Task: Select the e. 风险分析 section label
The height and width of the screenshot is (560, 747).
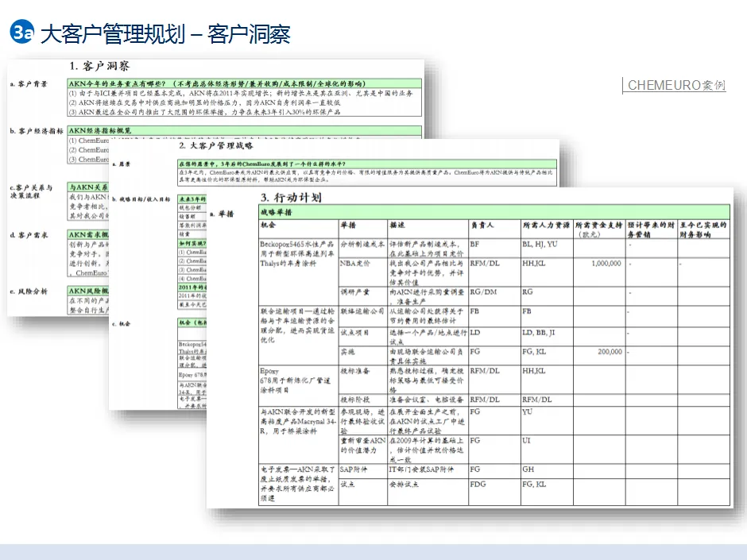Action: point(29,291)
